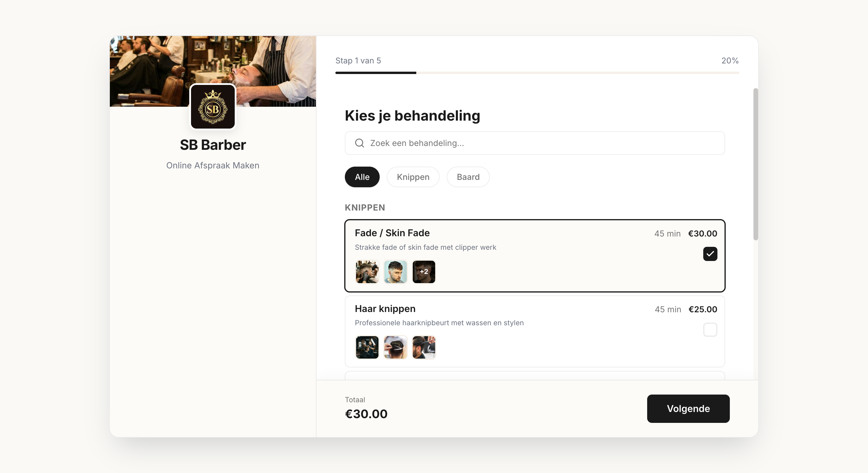Click the Haar knippen service title
The width and height of the screenshot is (868, 473).
click(385, 308)
